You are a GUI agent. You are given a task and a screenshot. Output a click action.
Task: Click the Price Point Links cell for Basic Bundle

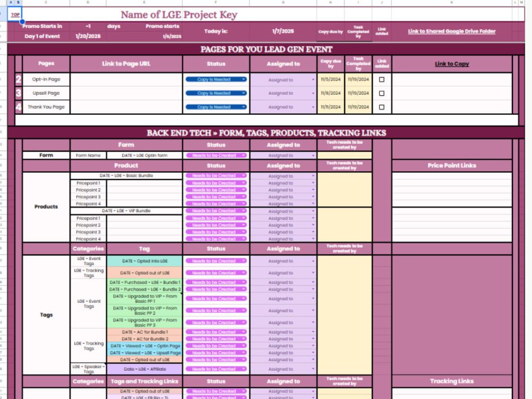tap(452, 176)
